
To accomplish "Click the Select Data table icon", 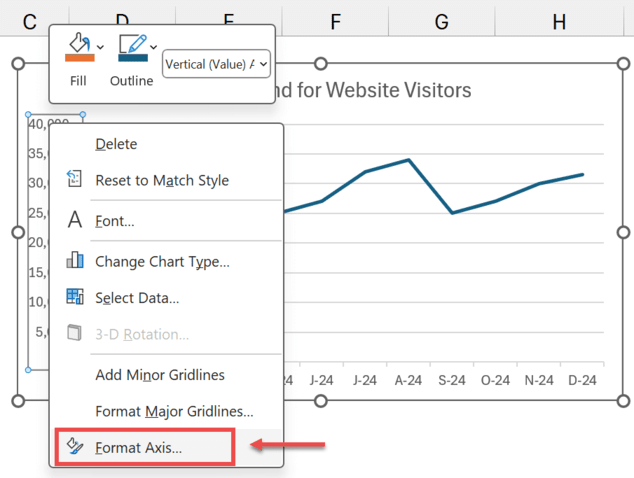I will click(75, 297).
